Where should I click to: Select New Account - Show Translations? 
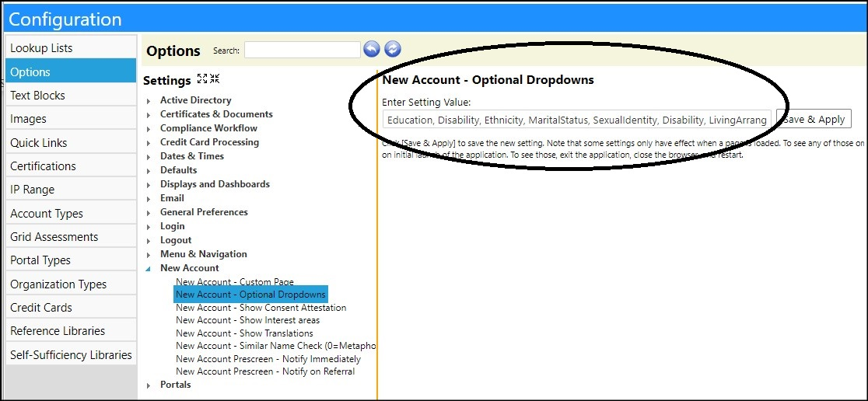coord(244,333)
